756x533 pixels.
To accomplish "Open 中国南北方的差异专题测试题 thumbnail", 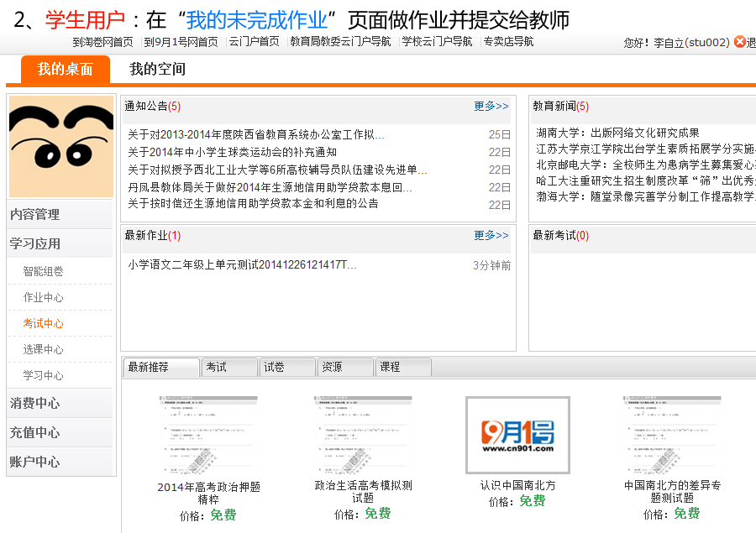I will (672, 436).
